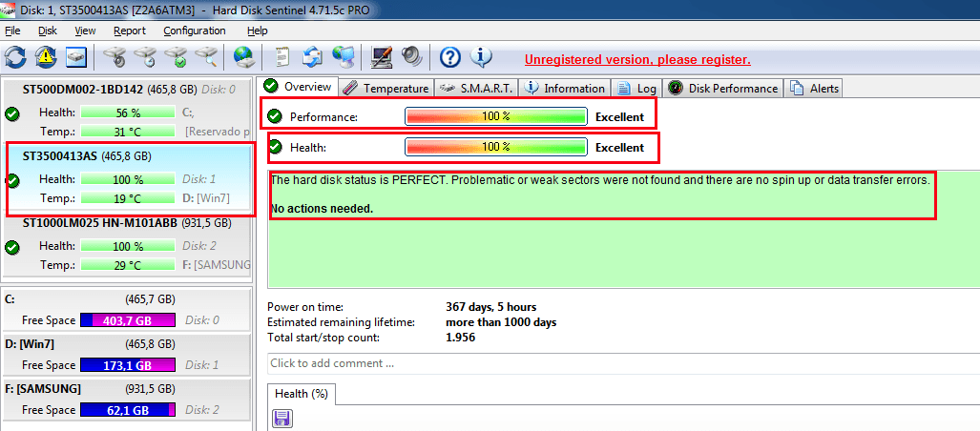Click the disk with green checkmark test icon
The width and height of the screenshot is (980, 431).
click(x=175, y=58)
